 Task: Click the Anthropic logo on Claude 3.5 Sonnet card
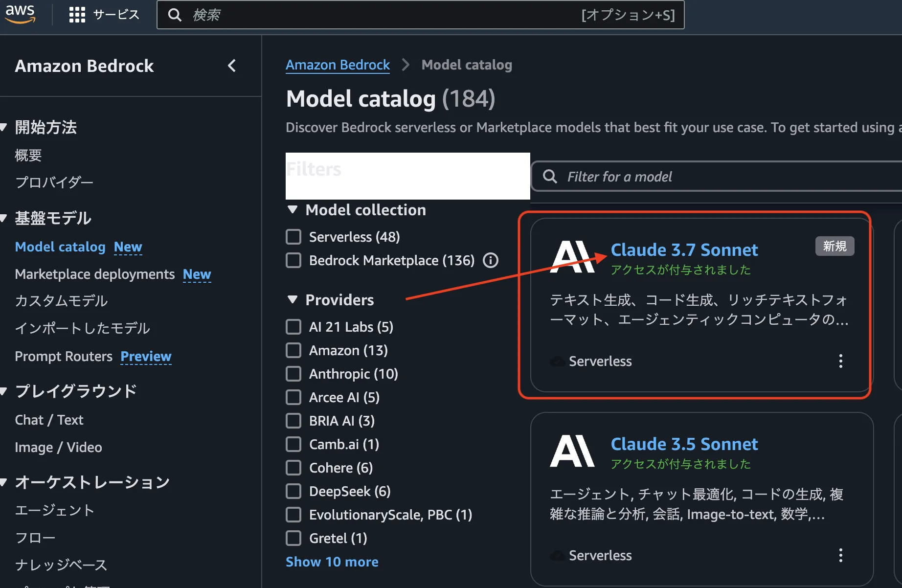point(572,451)
